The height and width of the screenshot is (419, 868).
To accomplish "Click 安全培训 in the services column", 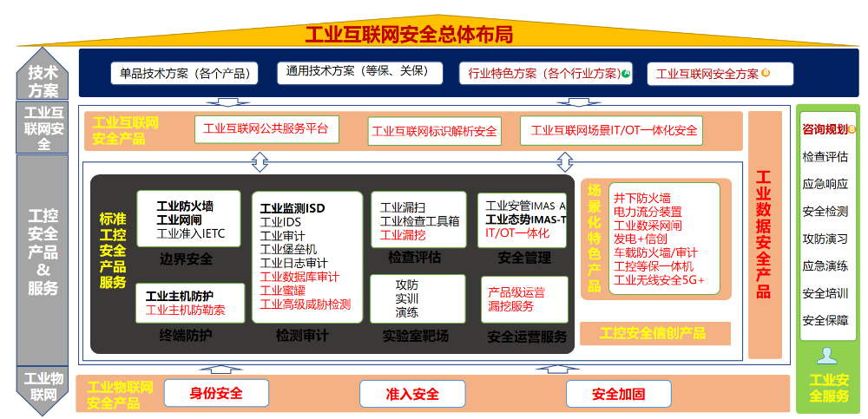I will pyautogui.click(x=825, y=293).
